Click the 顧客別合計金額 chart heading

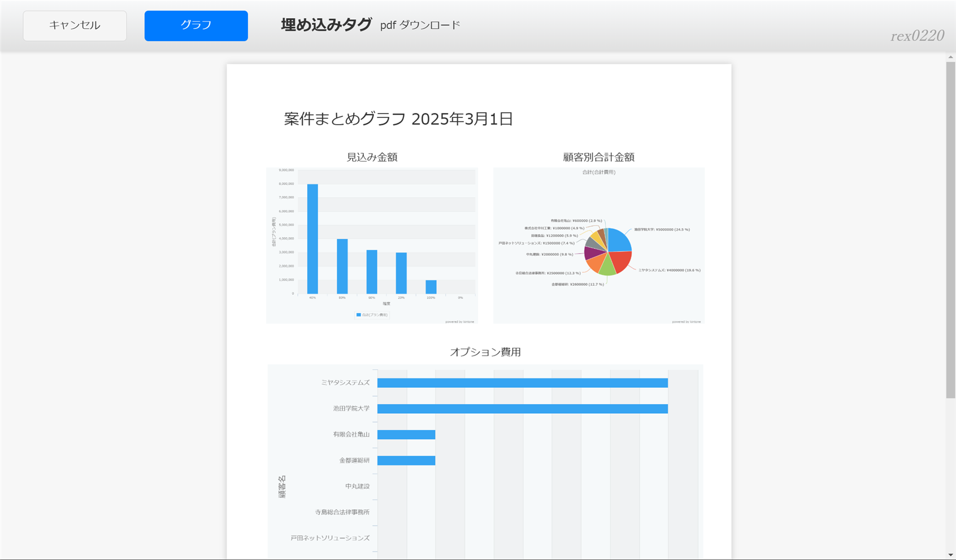[598, 158]
